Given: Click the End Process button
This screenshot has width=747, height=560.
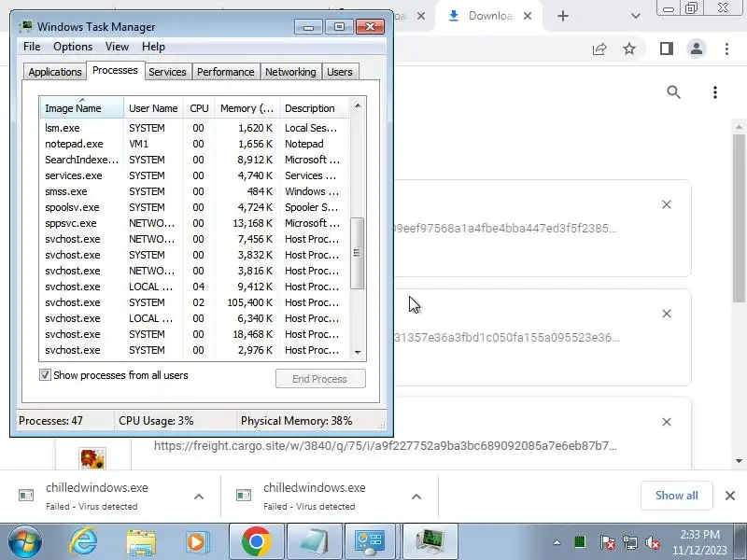Looking at the screenshot, I should click(x=320, y=379).
